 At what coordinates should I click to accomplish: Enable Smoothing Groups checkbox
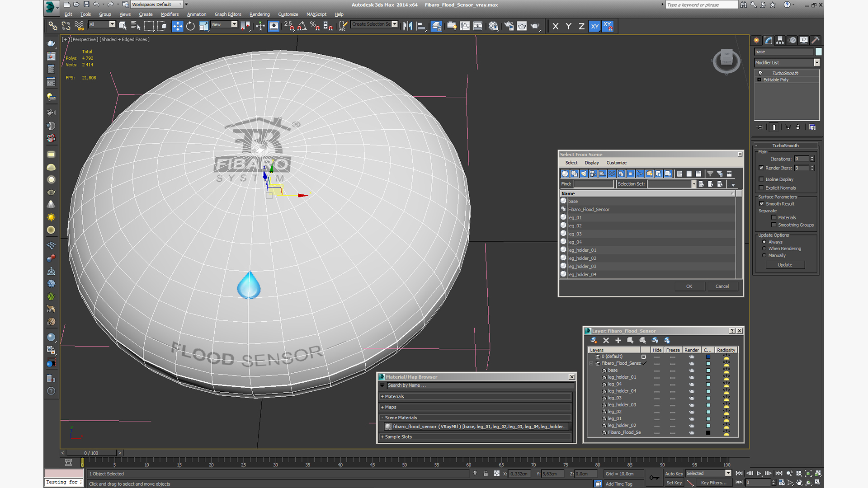[774, 225]
